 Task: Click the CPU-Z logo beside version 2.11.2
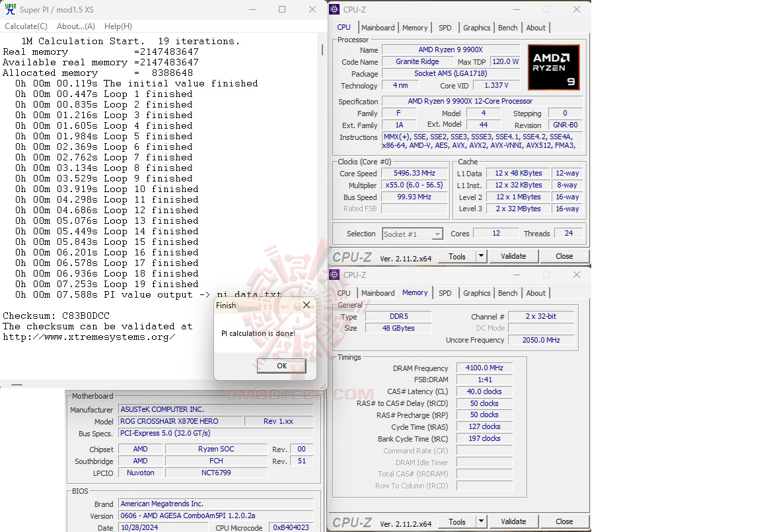(x=352, y=256)
